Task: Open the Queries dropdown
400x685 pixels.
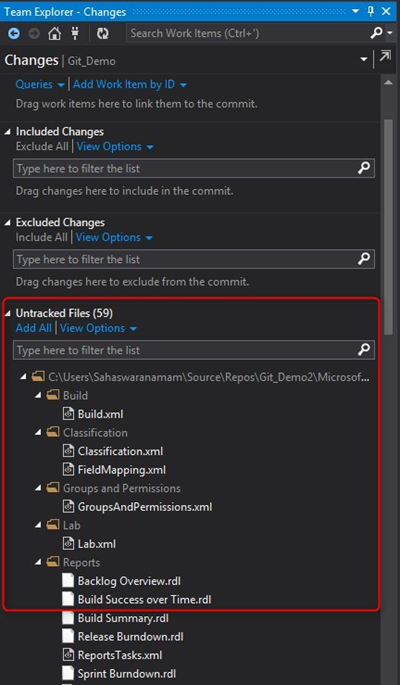Action: pyautogui.click(x=40, y=85)
